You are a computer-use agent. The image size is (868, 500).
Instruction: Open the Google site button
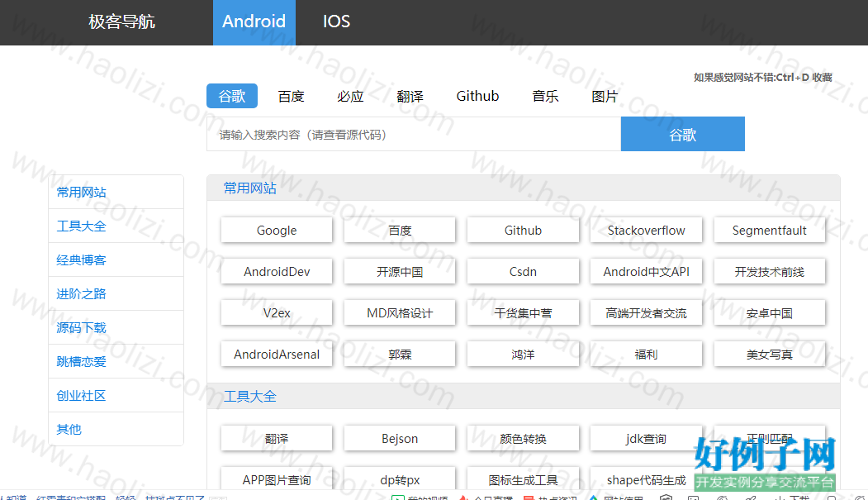click(277, 230)
